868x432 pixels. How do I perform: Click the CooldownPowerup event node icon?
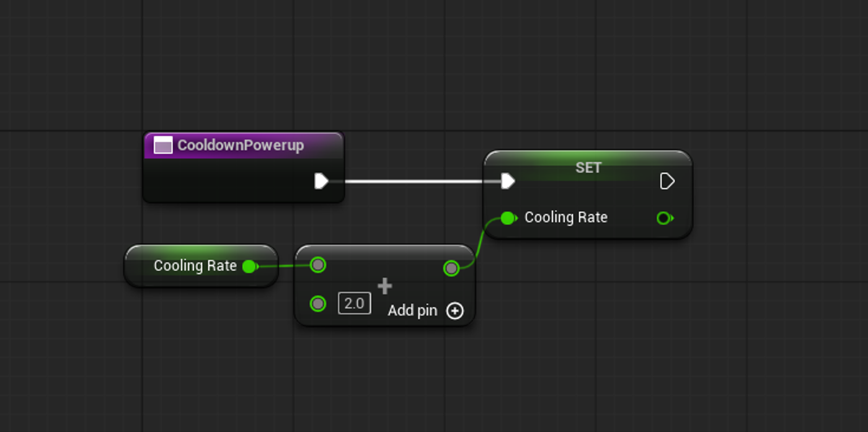point(163,145)
